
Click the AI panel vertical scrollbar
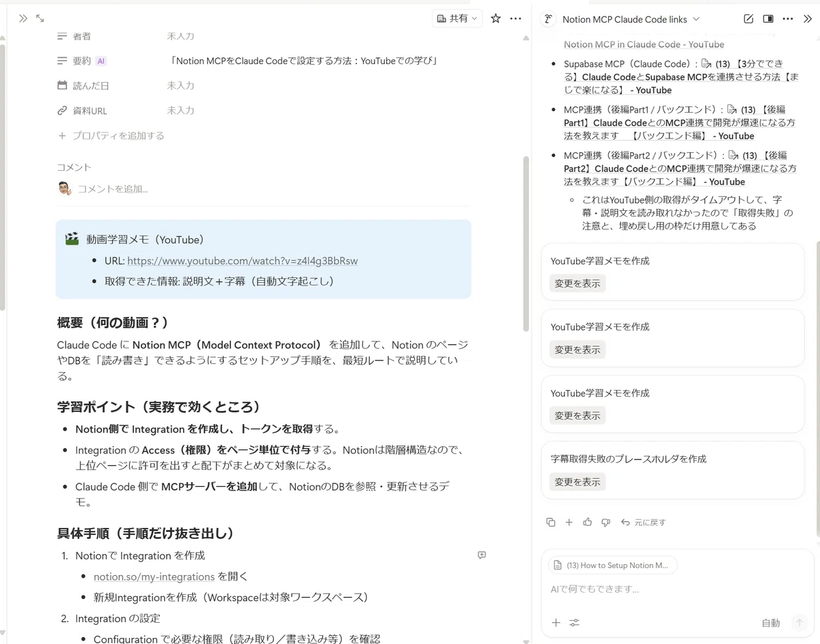point(817,387)
